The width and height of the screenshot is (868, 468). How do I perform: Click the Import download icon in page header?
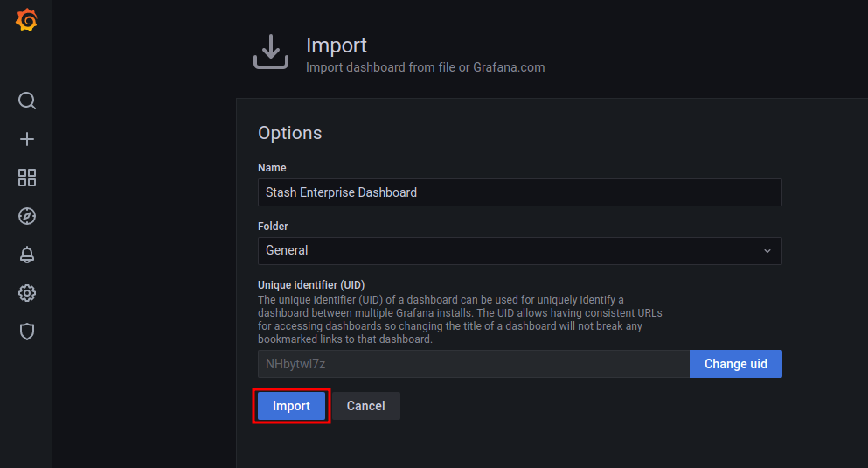271,52
